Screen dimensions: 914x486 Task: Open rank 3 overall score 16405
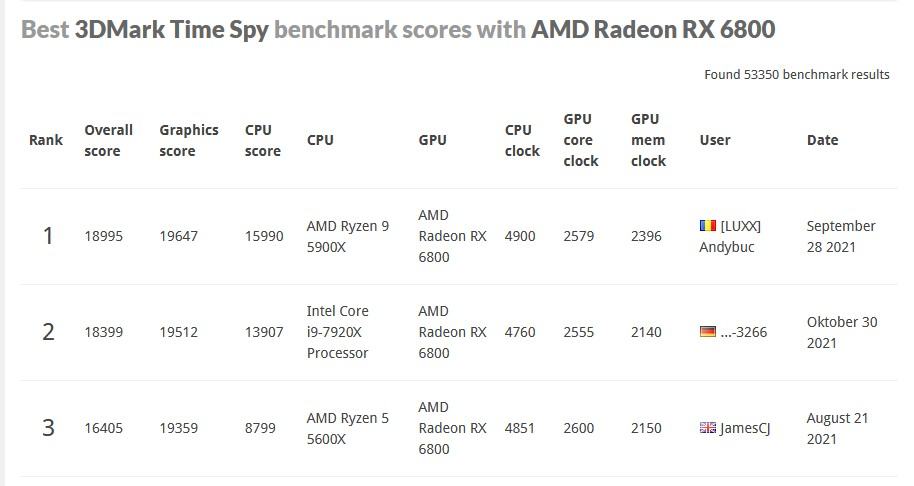(x=104, y=428)
